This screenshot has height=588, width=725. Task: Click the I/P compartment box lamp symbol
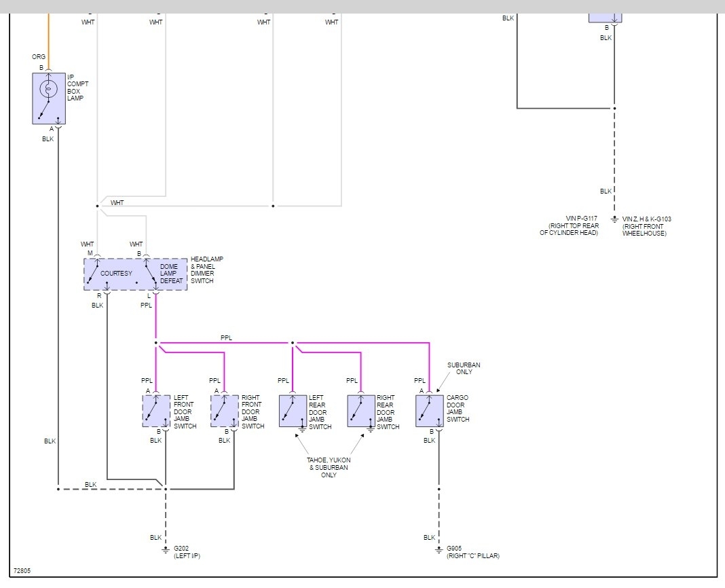pos(49,98)
